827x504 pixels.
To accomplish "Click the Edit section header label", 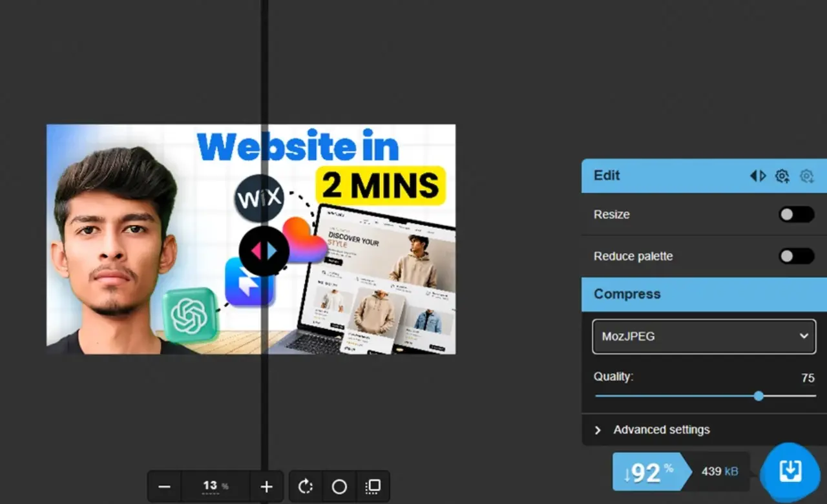I will click(x=607, y=176).
